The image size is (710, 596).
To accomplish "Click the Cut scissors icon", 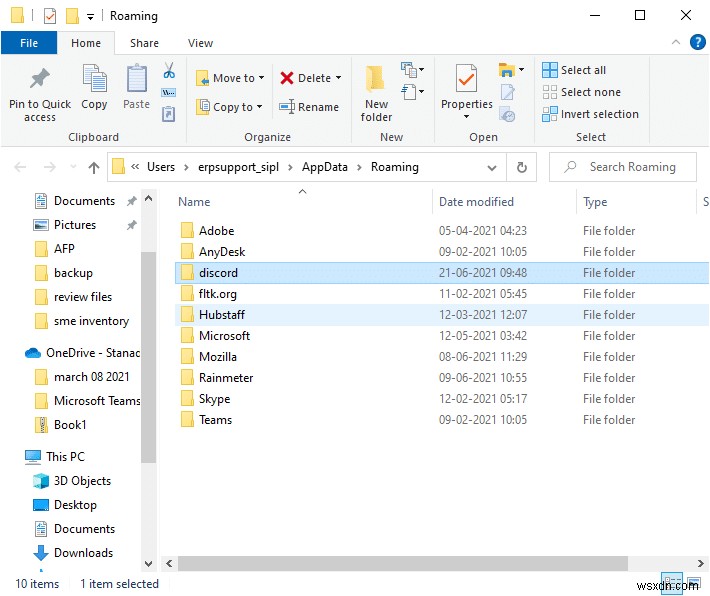I will tap(169, 71).
